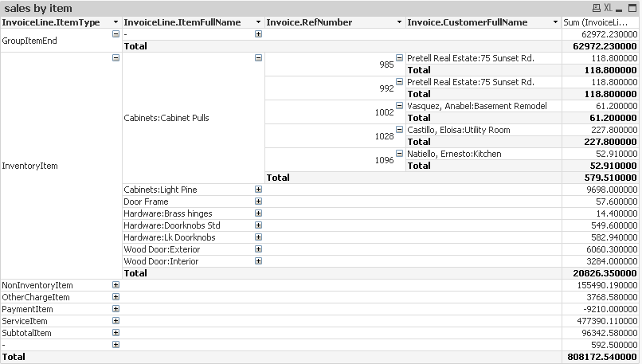
Task: Collapse Cabinets:Cabinet Pulls item
Action: pos(258,57)
